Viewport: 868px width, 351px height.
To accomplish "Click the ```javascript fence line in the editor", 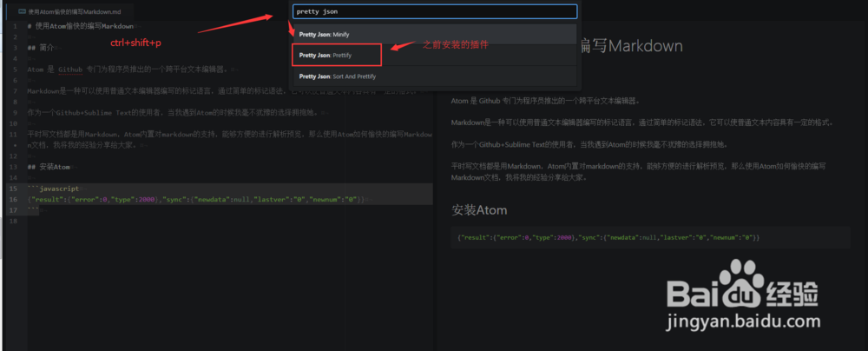I will pyautogui.click(x=53, y=189).
